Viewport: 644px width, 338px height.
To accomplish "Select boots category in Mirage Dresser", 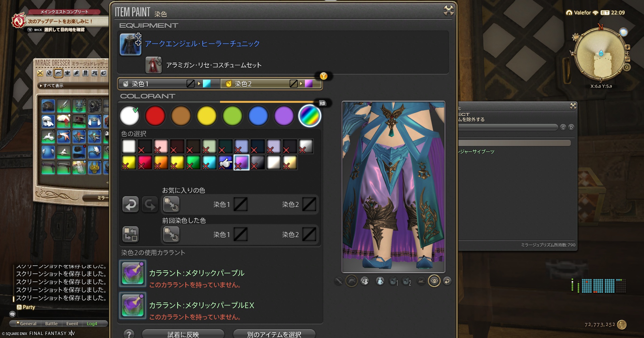I will (95, 73).
